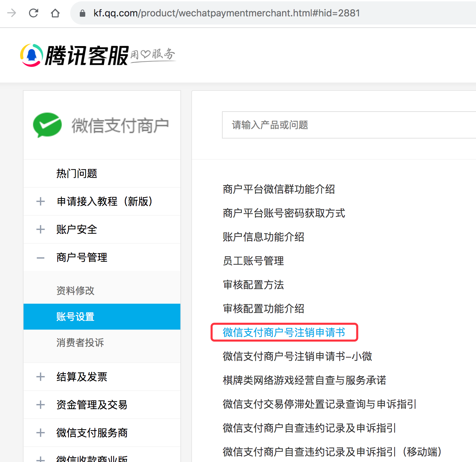Open 微信支付商户自查违约记录及申诉指引 article

[x=310, y=428]
